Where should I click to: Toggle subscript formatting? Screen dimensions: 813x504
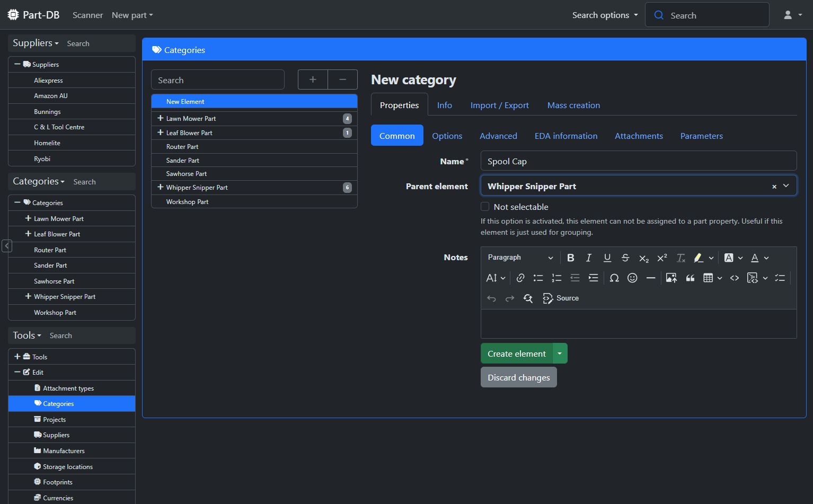pos(644,258)
